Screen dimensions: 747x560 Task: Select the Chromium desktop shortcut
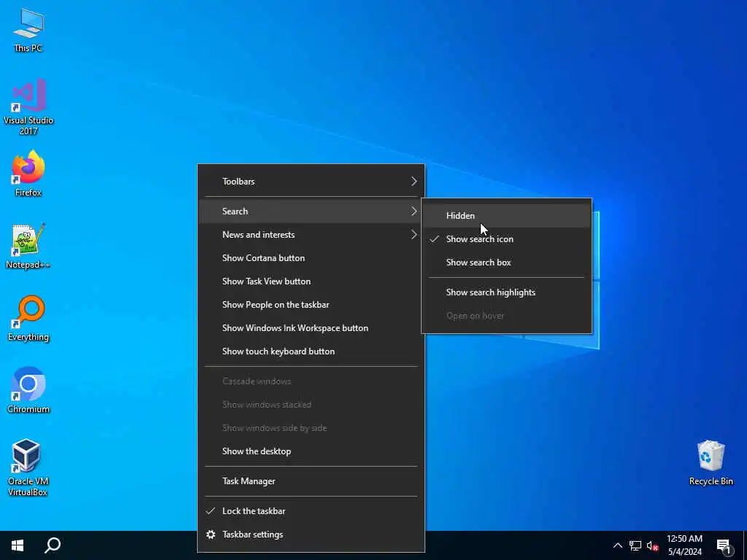pyautogui.click(x=28, y=391)
